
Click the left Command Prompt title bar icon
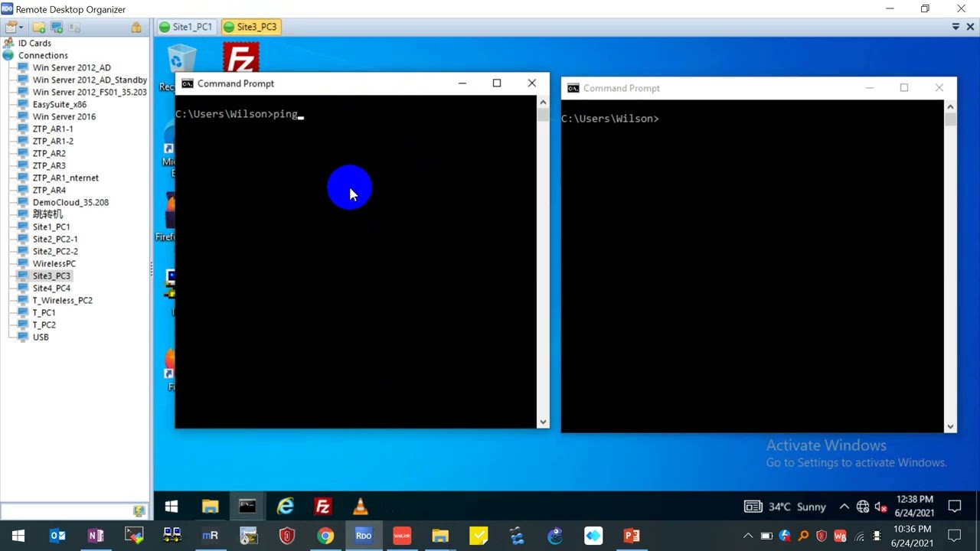click(x=188, y=83)
